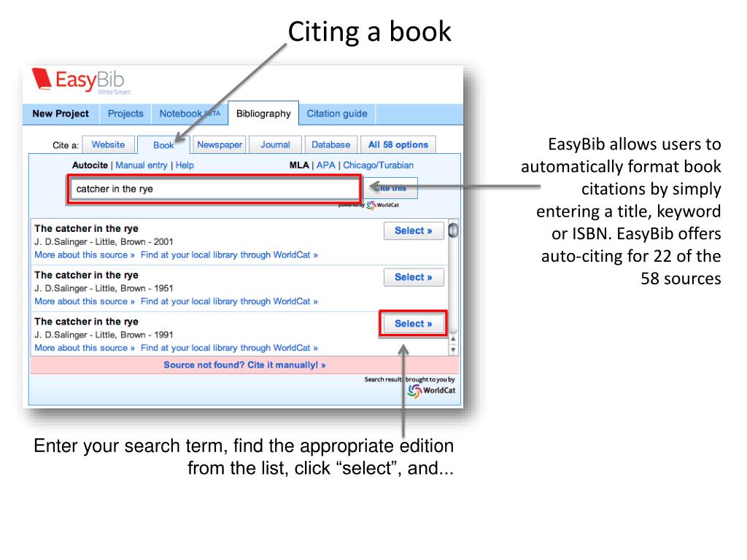747x560 pixels.
Task: Click The catcher in the rye 1951 title
Action: [x=86, y=275]
